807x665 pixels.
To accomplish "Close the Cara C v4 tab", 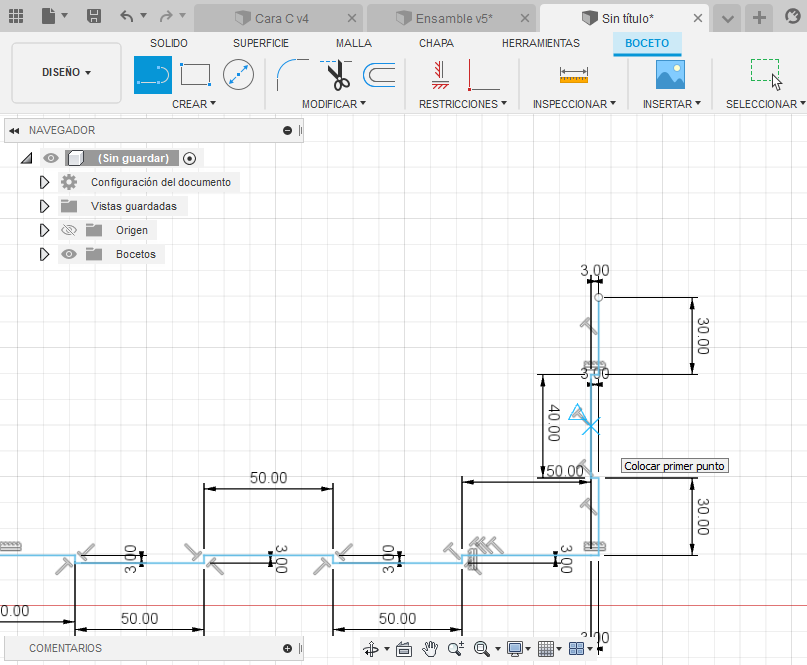I will pos(352,19).
